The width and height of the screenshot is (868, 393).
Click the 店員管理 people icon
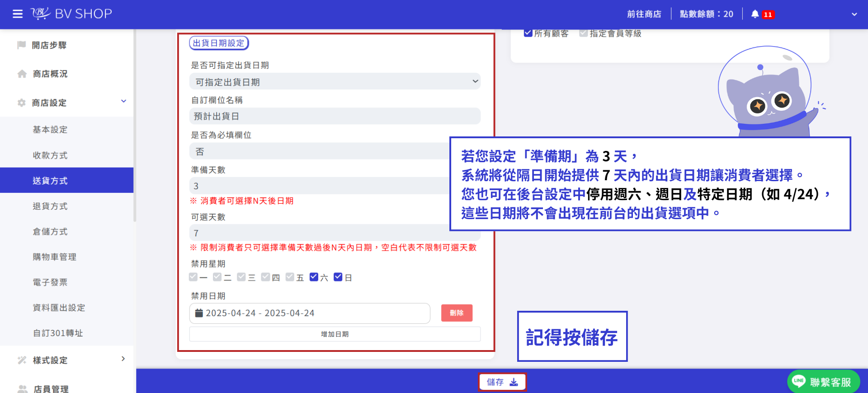22,389
